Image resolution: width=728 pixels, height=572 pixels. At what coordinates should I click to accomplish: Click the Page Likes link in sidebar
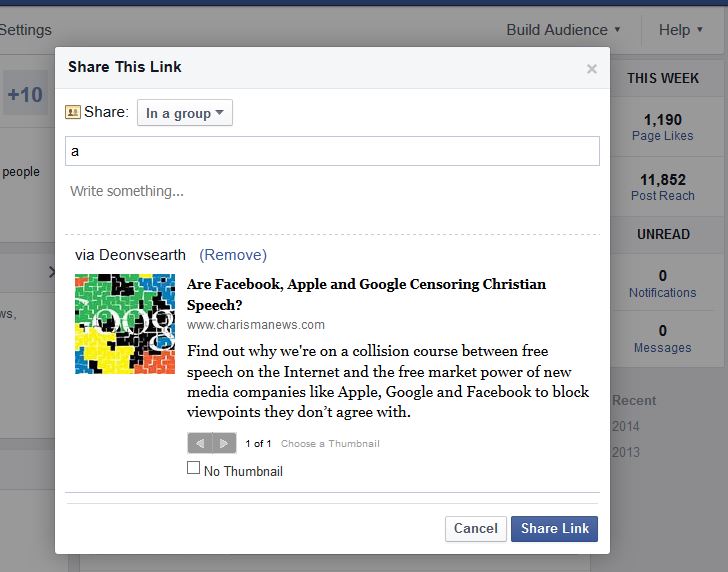663,136
